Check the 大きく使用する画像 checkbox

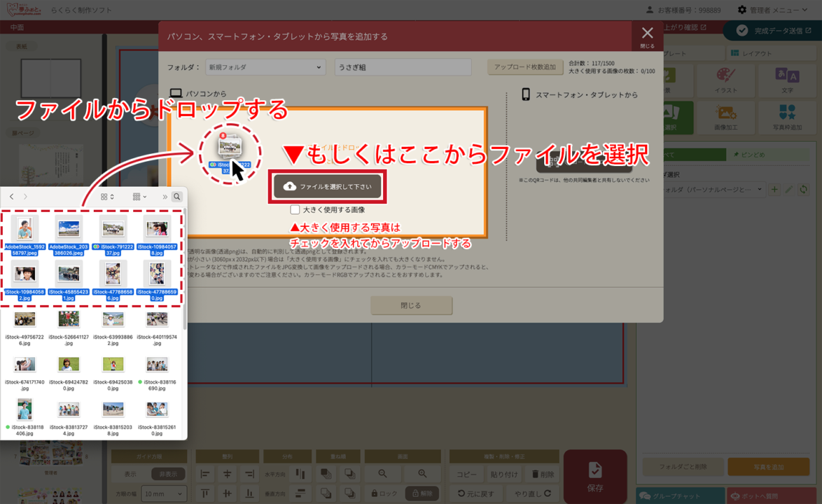295,209
